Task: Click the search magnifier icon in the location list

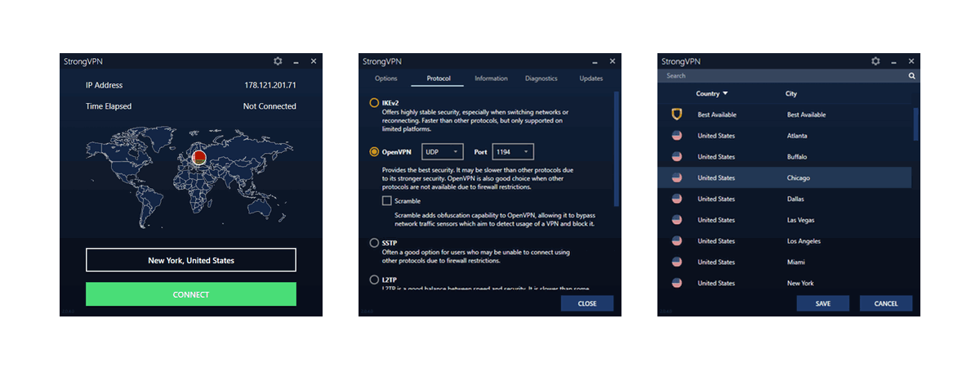Action: coord(912,76)
